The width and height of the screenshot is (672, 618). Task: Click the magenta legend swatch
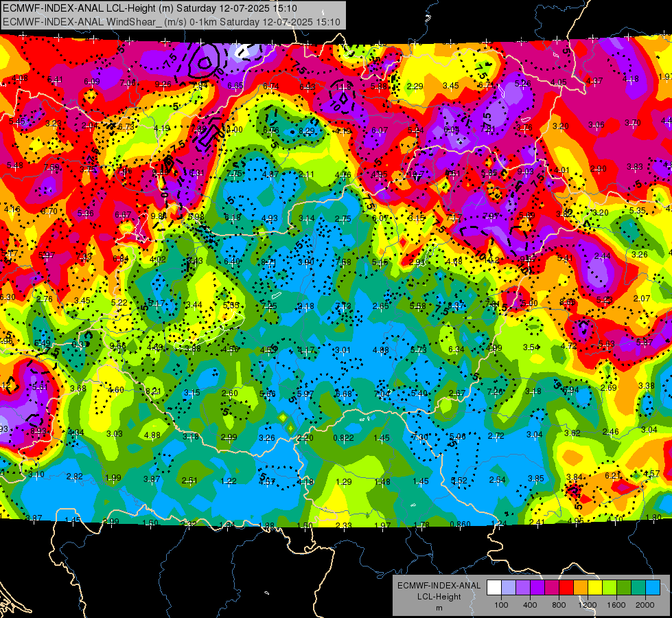click(x=552, y=588)
